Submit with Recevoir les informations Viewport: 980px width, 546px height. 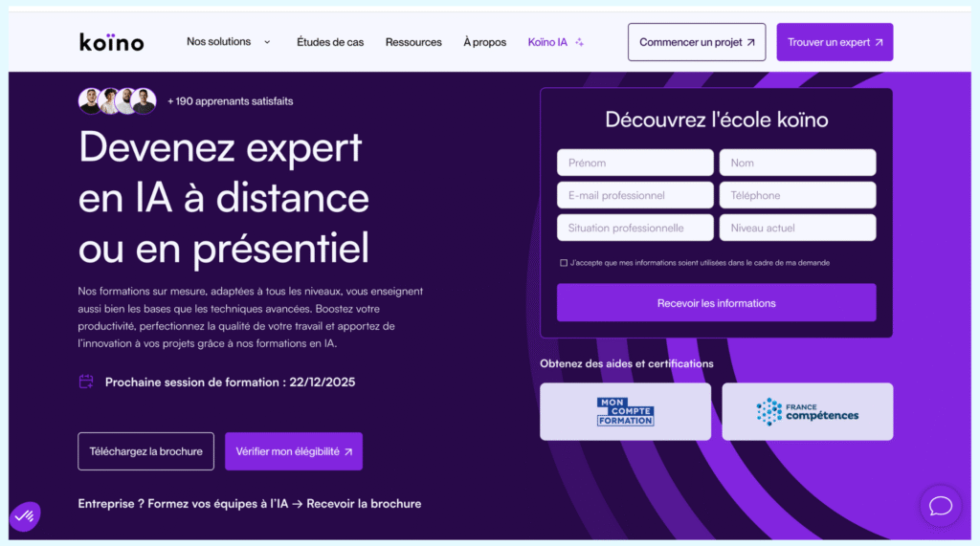coord(716,303)
